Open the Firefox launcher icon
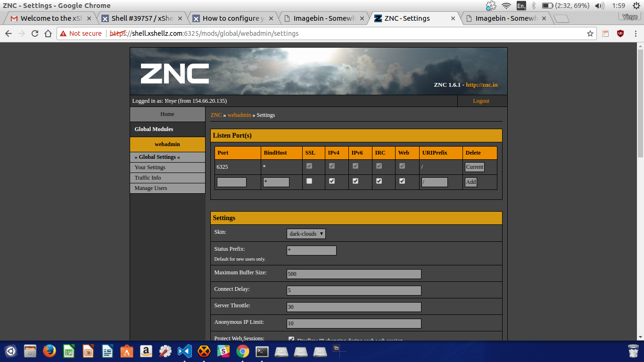The height and width of the screenshot is (362, 644). pos(50,351)
